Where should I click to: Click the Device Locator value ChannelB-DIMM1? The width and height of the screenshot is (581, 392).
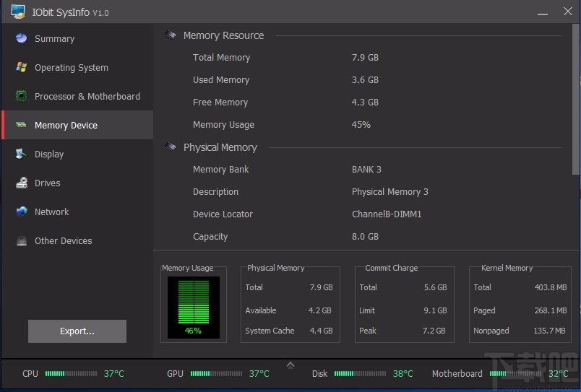387,214
